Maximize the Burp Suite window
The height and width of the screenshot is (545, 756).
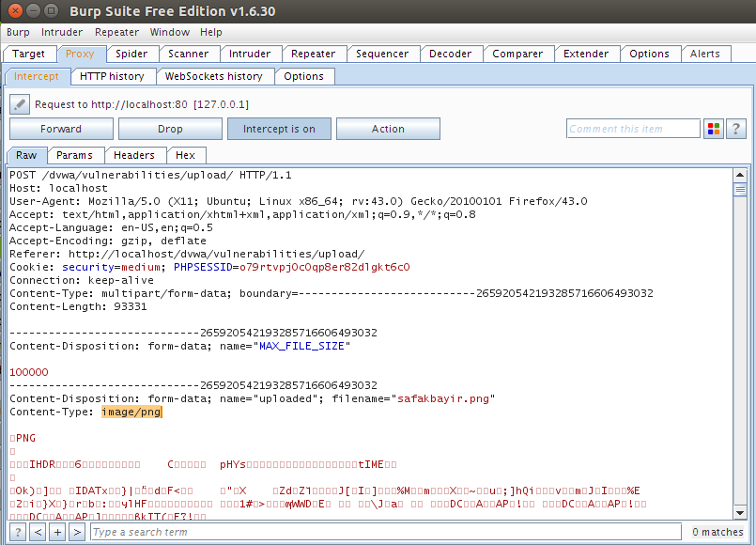click(50, 10)
